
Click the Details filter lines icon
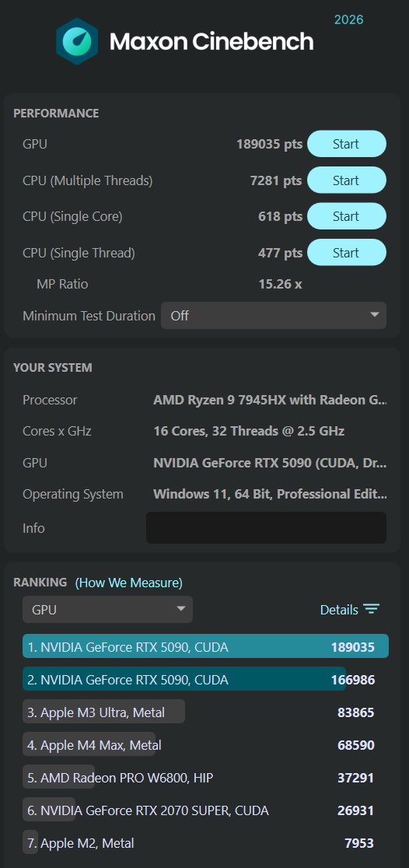pos(371,610)
